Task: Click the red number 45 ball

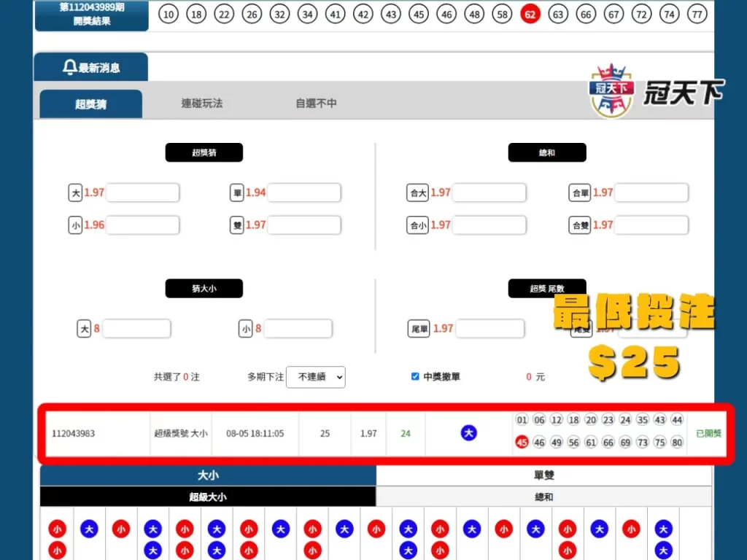Action: pyautogui.click(x=523, y=442)
